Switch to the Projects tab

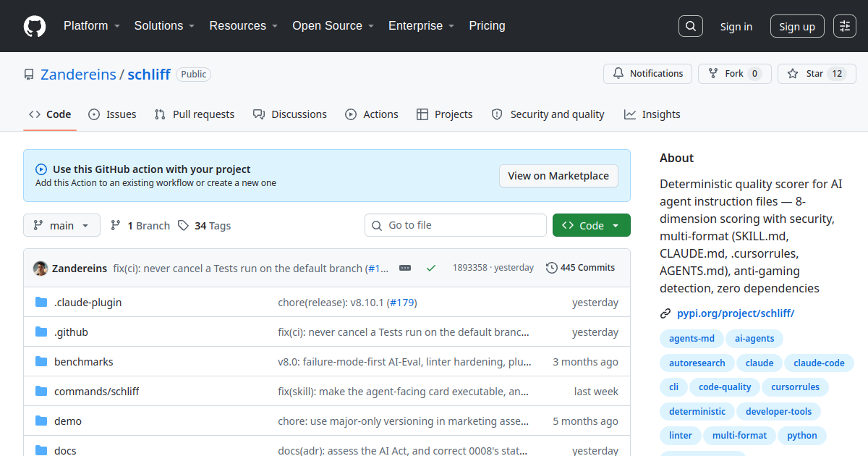coord(445,114)
